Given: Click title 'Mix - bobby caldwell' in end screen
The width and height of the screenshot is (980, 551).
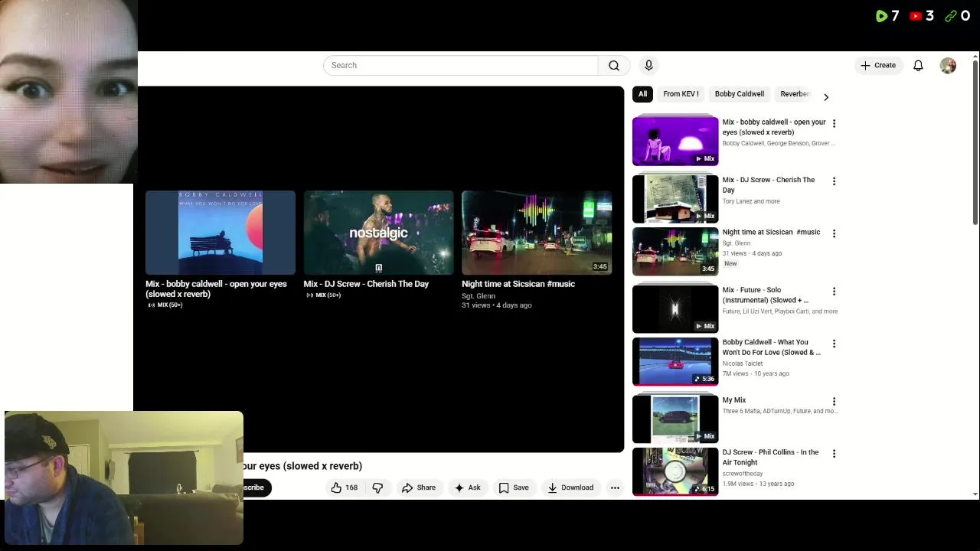Looking at the screenshot, I should pyautogui.click(x=216, y=289).
